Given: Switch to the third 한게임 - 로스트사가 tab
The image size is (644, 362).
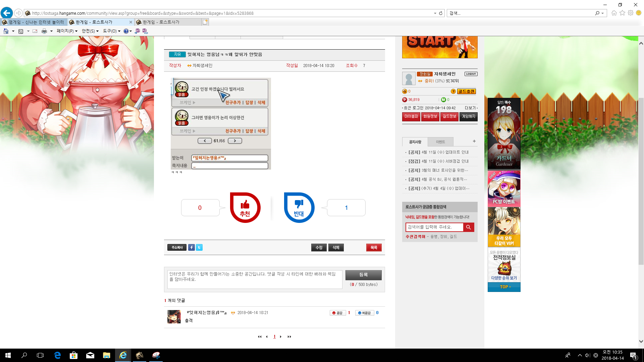Looking at the screenshot, I should coord(168,22).
